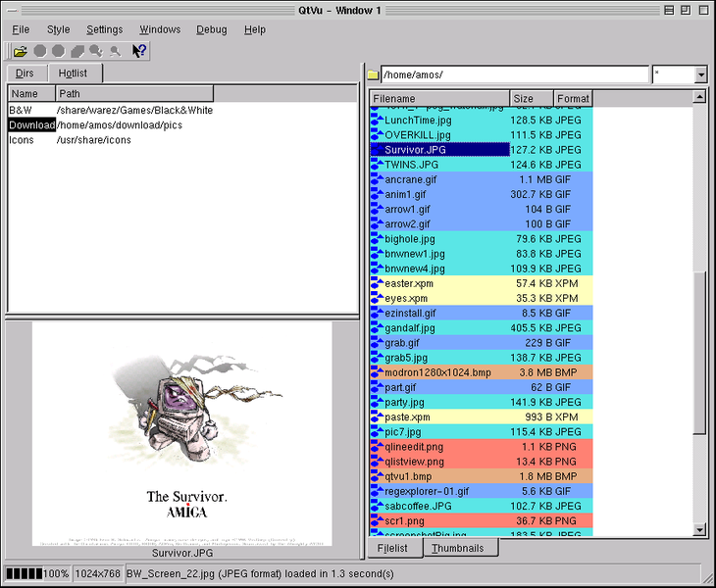Click the file list vertical scrollbar thumb

(x=699, y=353)
